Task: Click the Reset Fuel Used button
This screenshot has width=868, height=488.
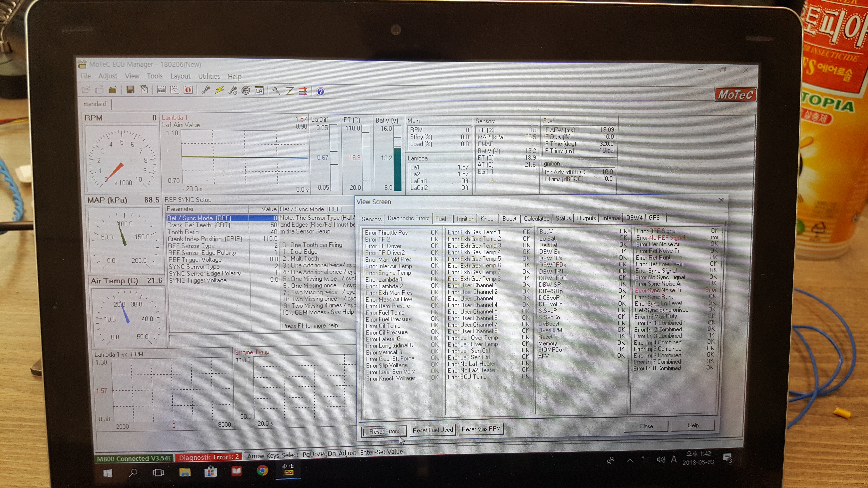Action: [x=433, y=430]
